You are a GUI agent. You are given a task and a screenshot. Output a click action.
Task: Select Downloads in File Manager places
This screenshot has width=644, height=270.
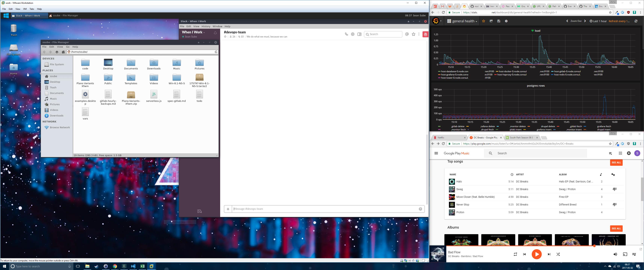coord(57,115)
